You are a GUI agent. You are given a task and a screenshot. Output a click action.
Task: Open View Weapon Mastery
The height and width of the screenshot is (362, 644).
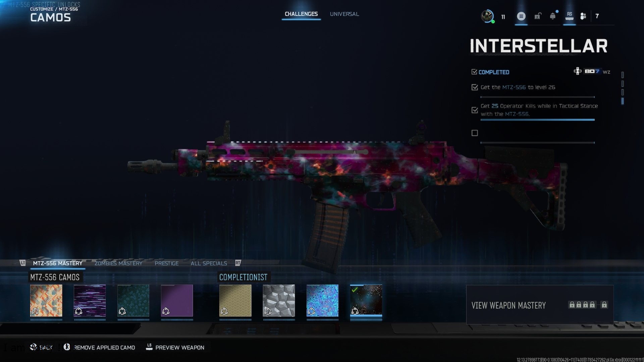pyautogui.click(x=540, y=305)
